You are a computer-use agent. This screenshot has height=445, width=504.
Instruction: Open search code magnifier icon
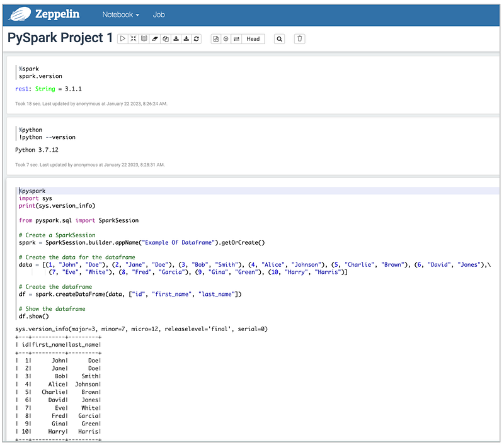click(x=279, y=39)
